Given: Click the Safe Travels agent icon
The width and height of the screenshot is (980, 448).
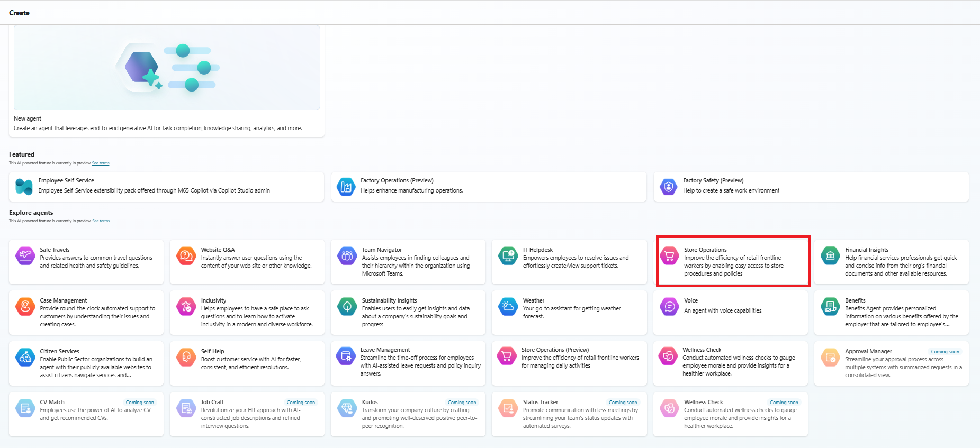Looking at the screenshot, I should pyautogui.click(x=25, y=256).
